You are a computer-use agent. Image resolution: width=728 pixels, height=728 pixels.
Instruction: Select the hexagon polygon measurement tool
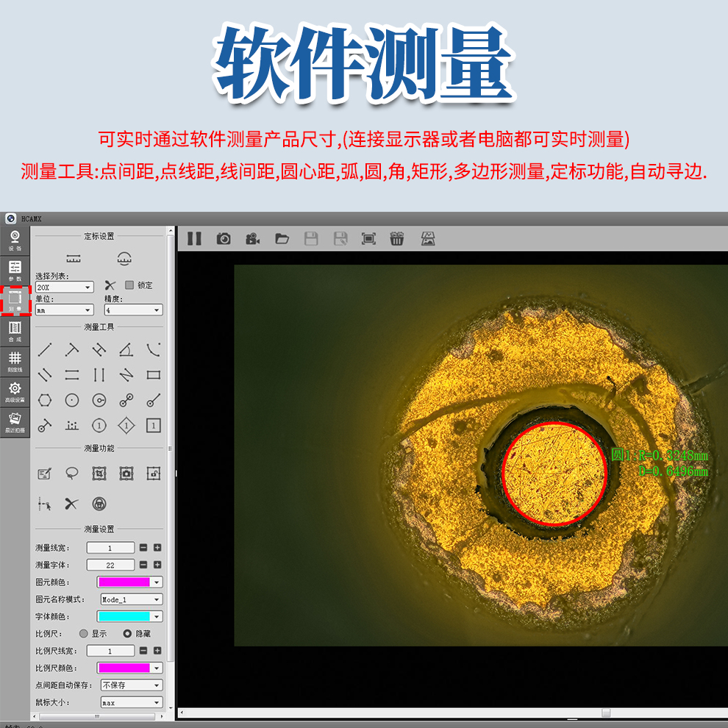click(x=45, y=400)
